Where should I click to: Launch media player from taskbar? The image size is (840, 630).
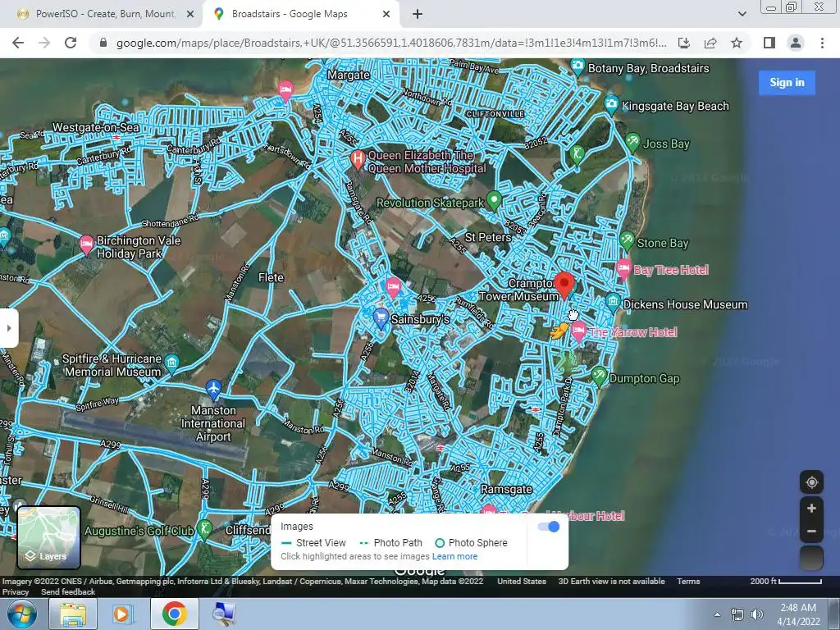(x=123, y=614)
